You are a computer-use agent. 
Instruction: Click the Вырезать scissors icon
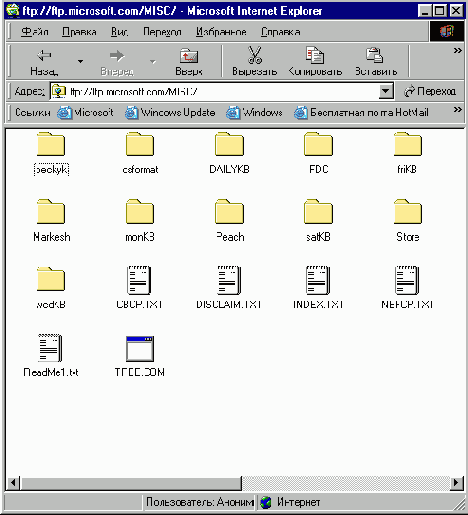255,55
